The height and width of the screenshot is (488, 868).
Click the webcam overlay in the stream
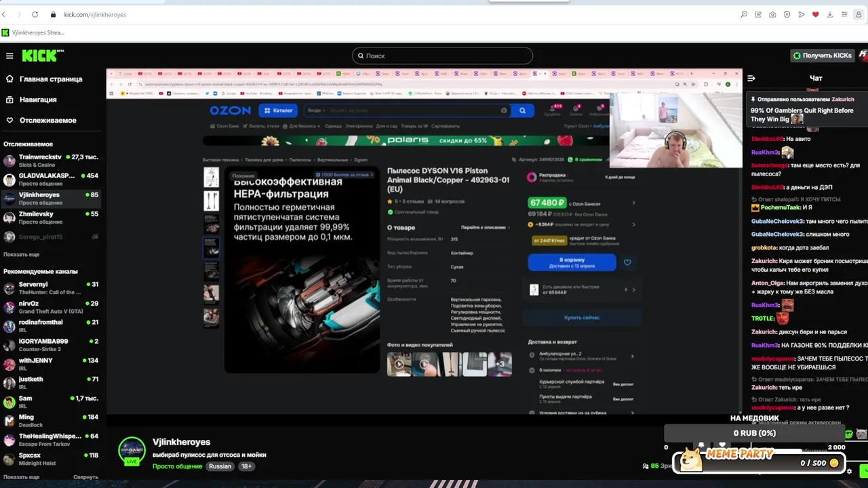pyautogui.click(x=675, y=131)
